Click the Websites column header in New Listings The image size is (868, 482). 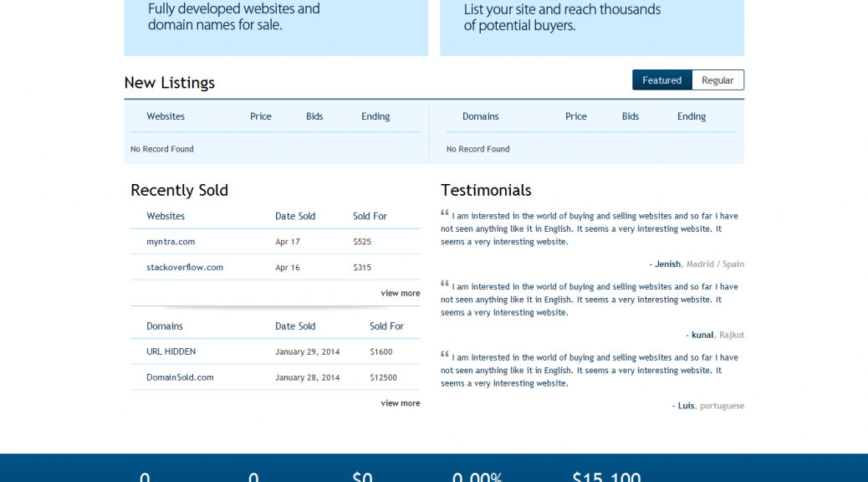(x=166, y=116)
